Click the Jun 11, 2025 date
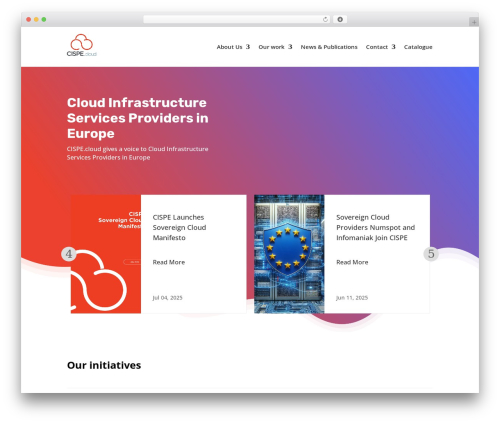Viewport: 500px width, 423px height. pos(352,298)
